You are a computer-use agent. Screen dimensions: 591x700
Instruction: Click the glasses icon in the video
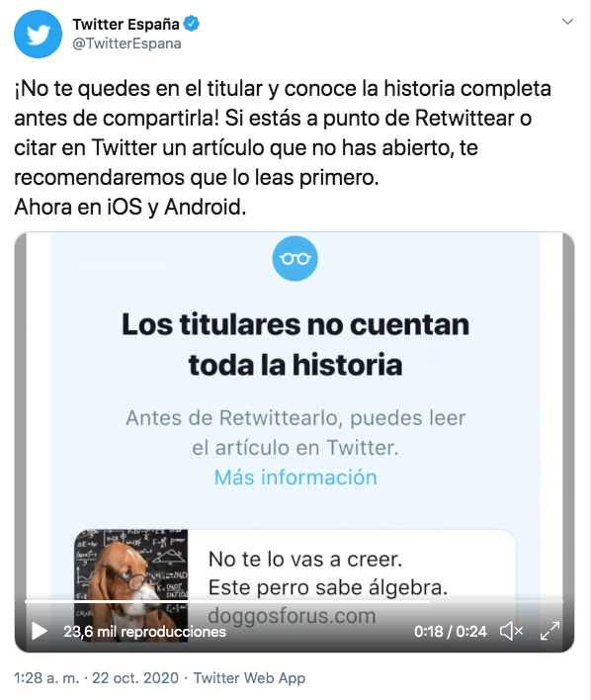[x=295, y=258]
